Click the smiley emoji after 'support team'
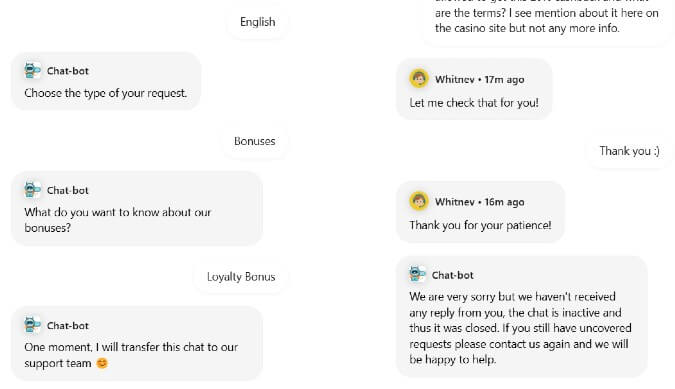Screen dimensions: 675x389 tap(102, 363)
